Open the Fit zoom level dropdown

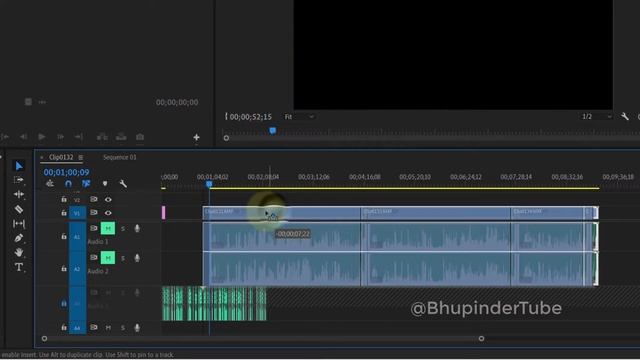tap(300, 117)
